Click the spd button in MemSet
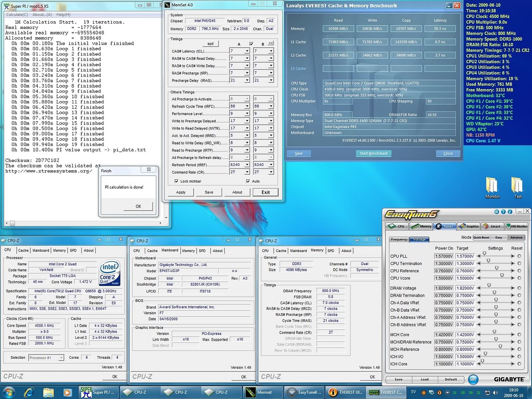 pos(210,44)
